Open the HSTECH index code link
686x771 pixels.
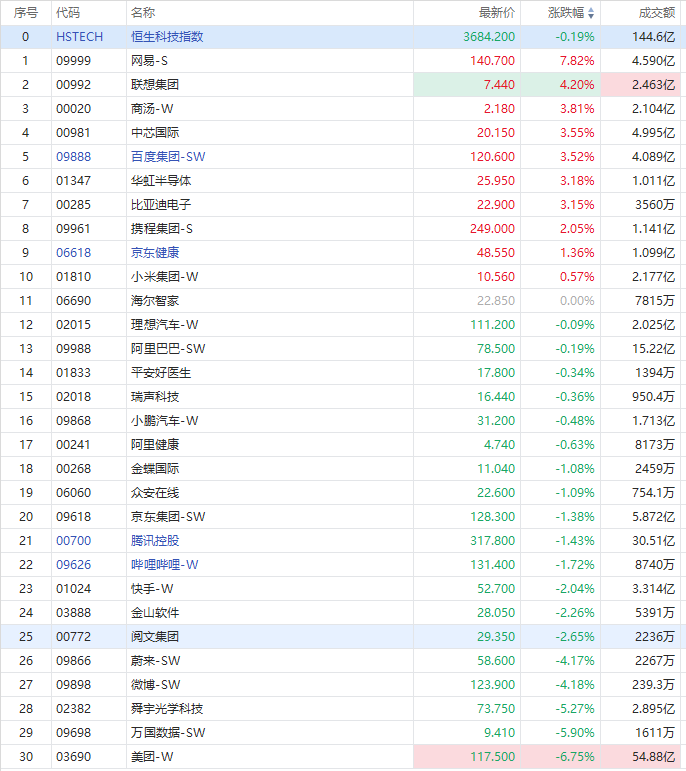click(x=80, y=37)
